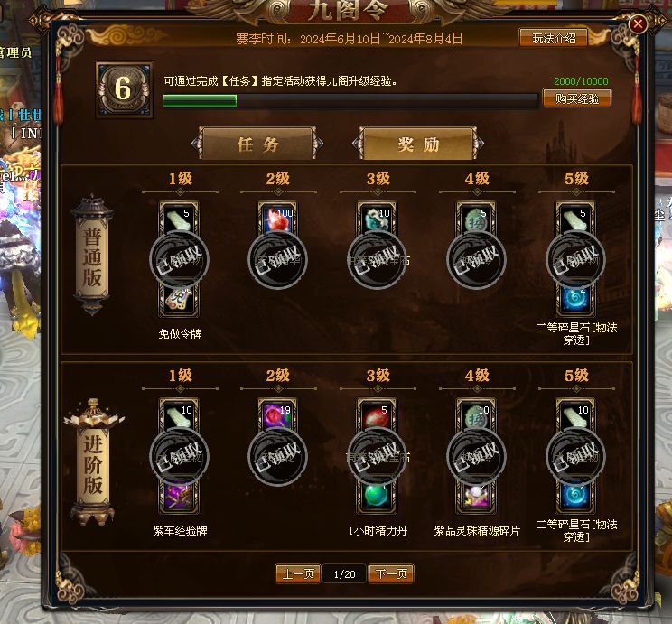The width and height of the screenshot is (672, 624).
Task: Click normal tier level 3 reward icon
Action: [x=377, y=219]
